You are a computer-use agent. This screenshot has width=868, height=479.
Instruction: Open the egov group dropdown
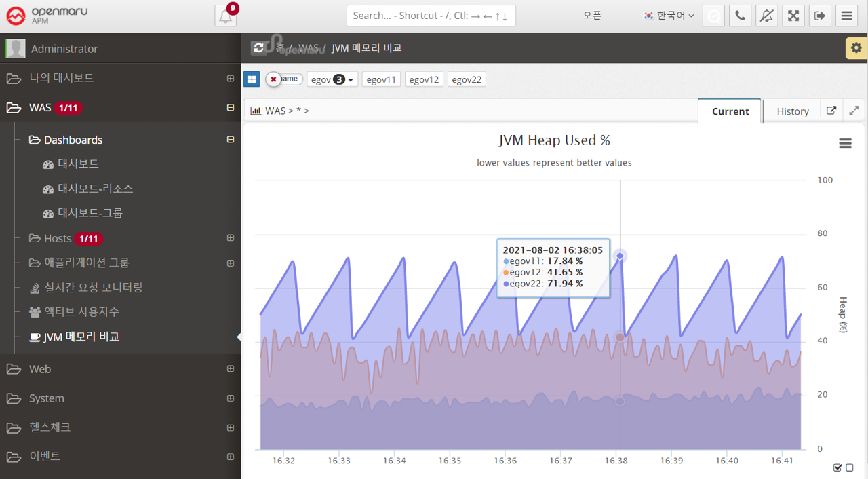(x=332, y=79)
